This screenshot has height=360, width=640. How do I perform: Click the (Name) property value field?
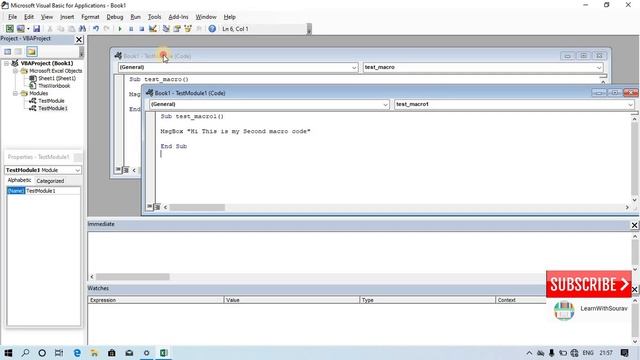point(53,191)
